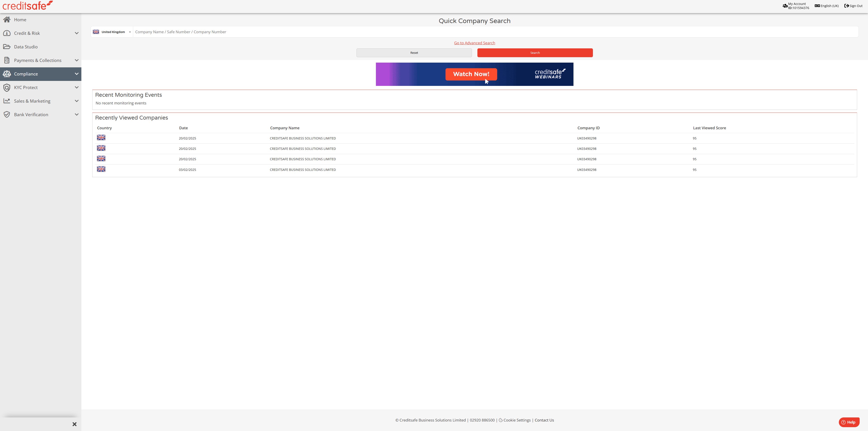Expand the Payments & Collections chevron
868x431 pixels.
(x=76, y=60)
